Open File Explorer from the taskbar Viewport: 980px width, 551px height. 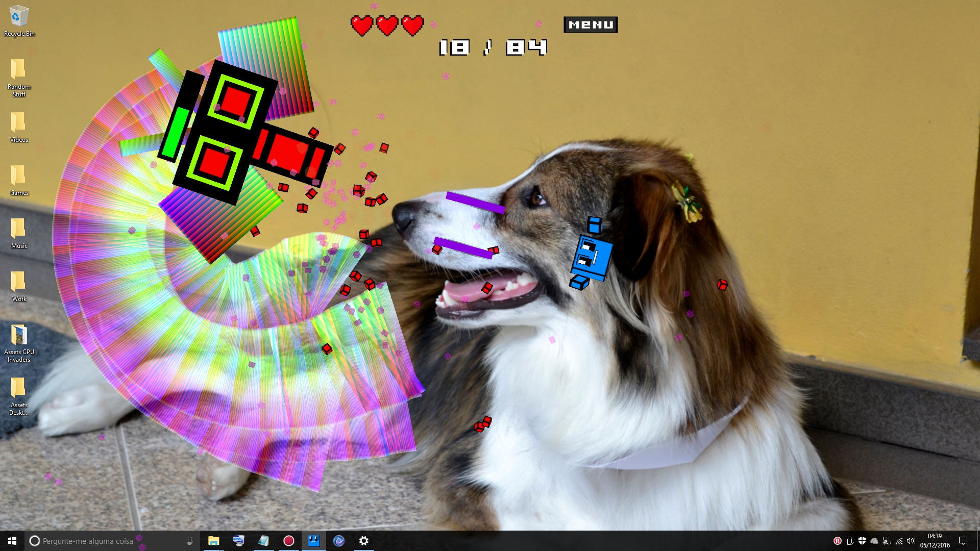pos(214,540)
